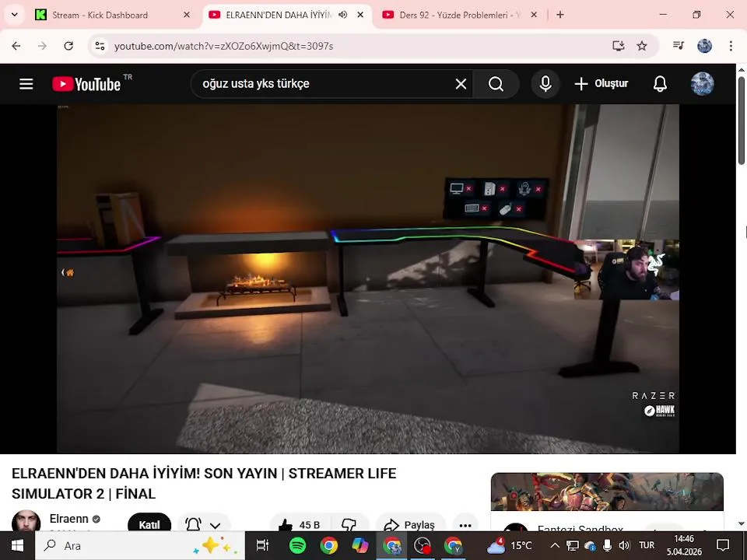This screenshot has width=747, height=560.
Task: Open the Oluştur create menu
Action: pos(601,84)
